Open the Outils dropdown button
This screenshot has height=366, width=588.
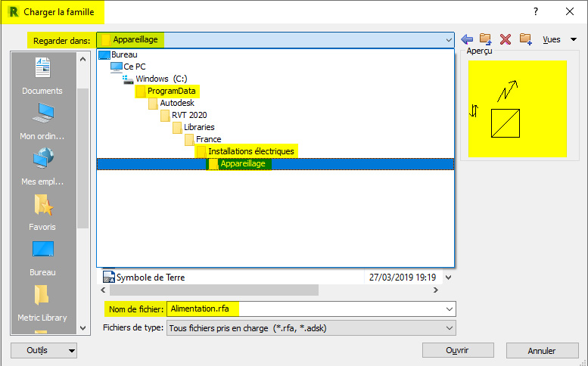[45, 351]
